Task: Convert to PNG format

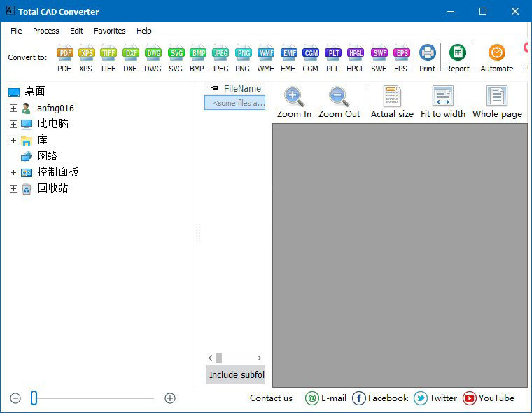Action: pos(243,58)
